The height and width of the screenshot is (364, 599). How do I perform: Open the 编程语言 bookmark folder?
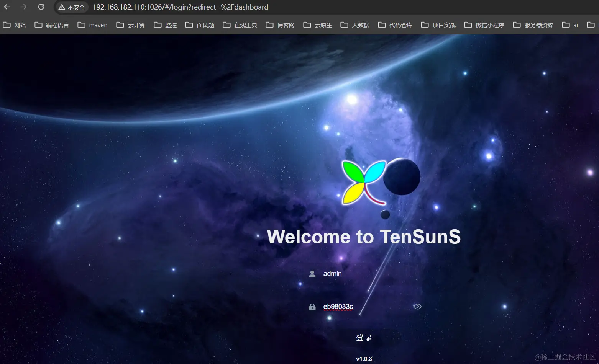[x=52, y=25]
